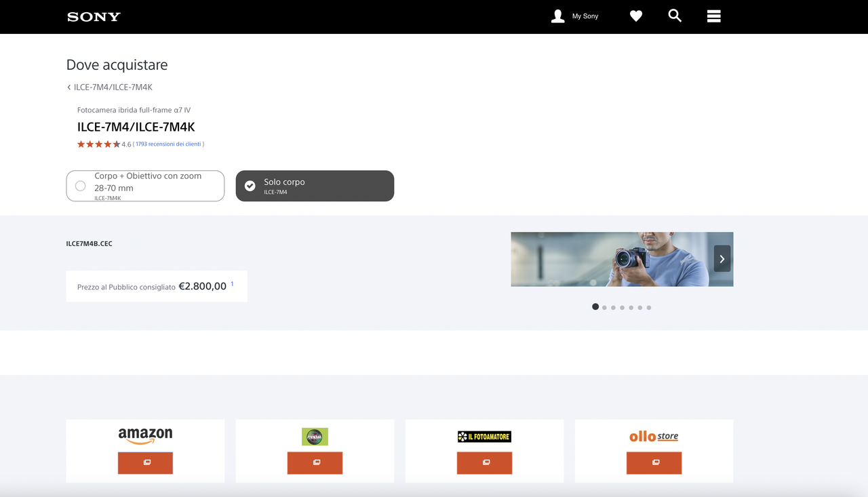This screenshot has height=497, width=868.
Task: Click the star rating row
Action: point(98,144)
